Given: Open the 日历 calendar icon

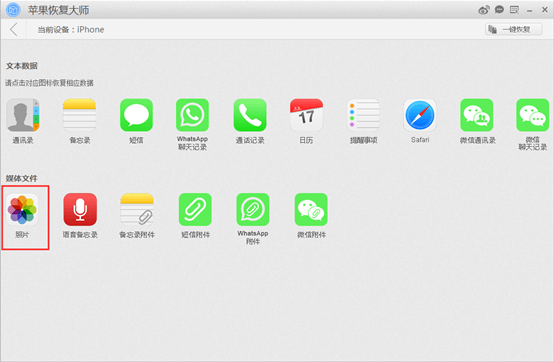Looking at the screenshot, I should point(306,115).
